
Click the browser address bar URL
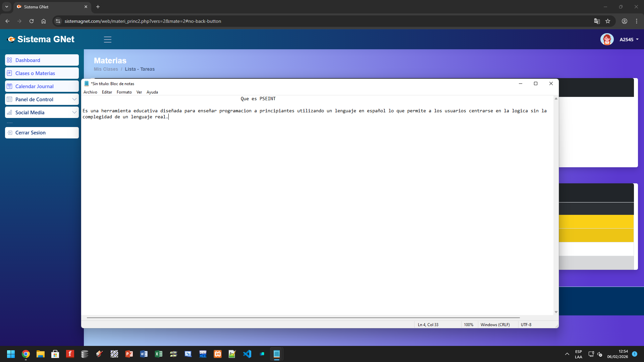143,21
